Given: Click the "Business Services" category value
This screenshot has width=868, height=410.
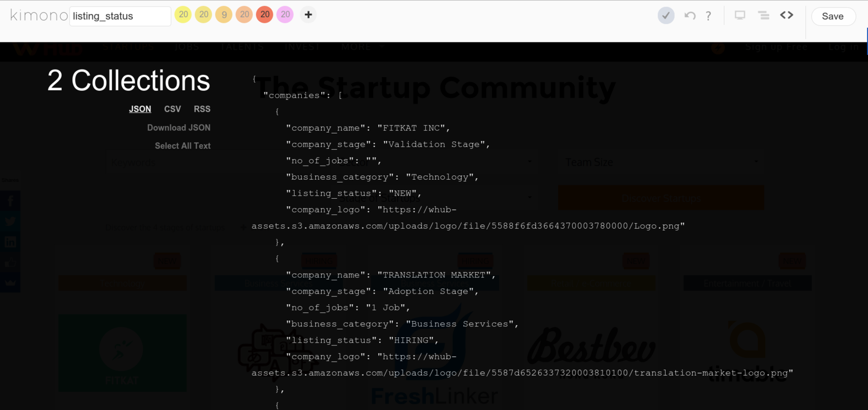Looking at the screenshot, I should click(459, 324).
